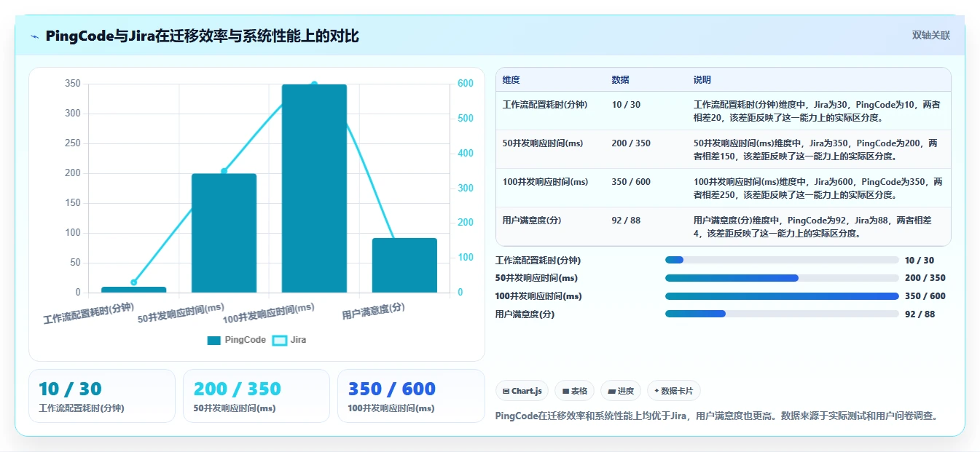Toggle the Jira legend entry
The width and height of the screenshot is (980, 452).
coord(289,340)
